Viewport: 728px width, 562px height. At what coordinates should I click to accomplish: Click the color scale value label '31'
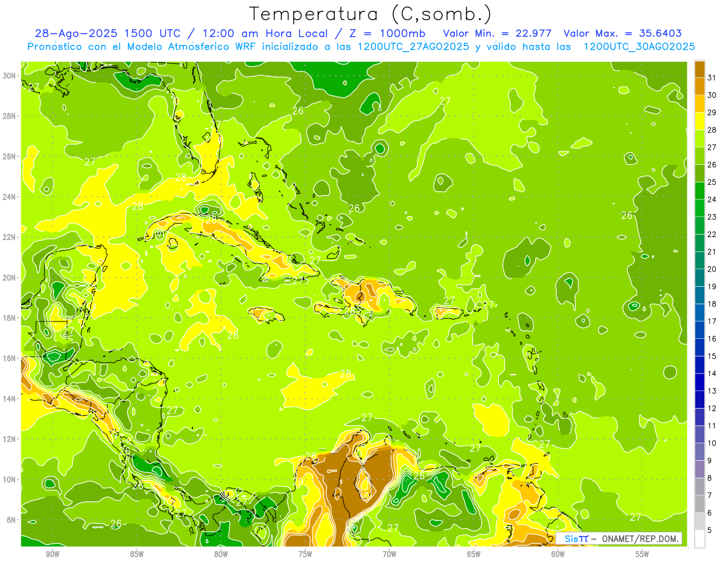tap(712, 78)
